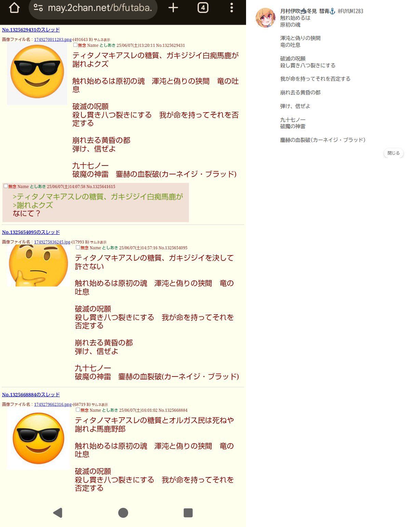420x527 pixels.
Task: Open tab switcher showing 4 tabs
Action: click(x=203, y=8)
